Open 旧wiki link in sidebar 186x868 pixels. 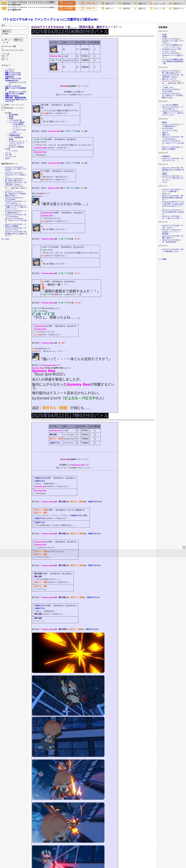pyautogui.click(x=7, y=158)
